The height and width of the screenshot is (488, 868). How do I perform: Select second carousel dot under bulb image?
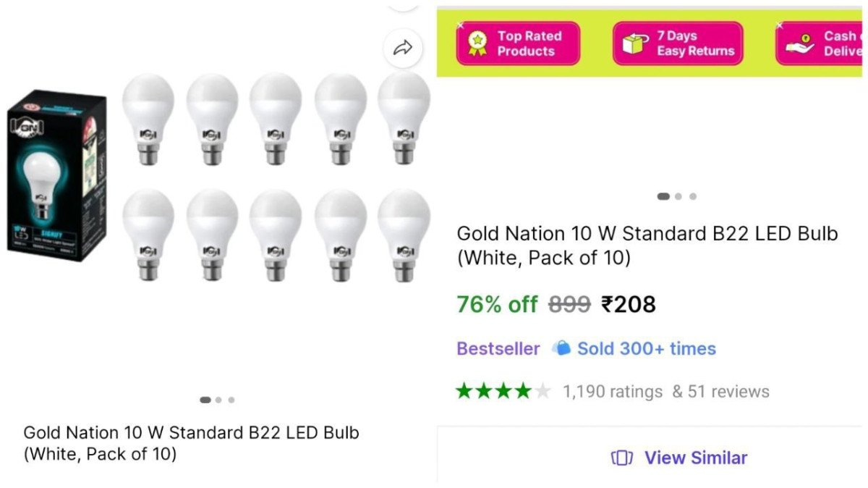point(218,400)
